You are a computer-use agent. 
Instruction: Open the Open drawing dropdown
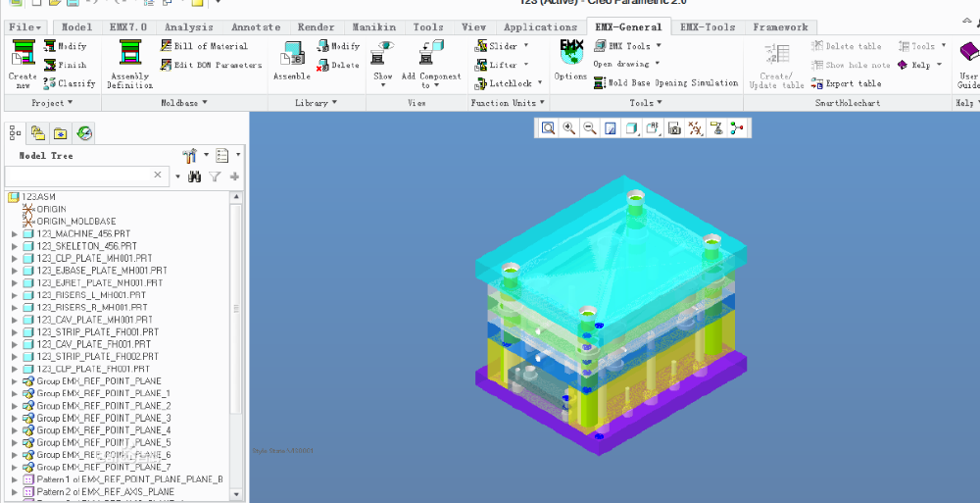tap(626, 64)
